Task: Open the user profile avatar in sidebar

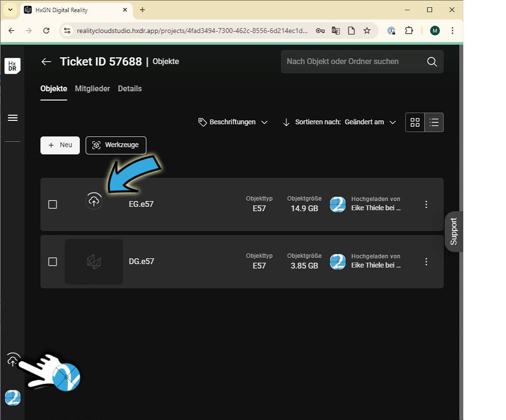Action: (13, 397)
